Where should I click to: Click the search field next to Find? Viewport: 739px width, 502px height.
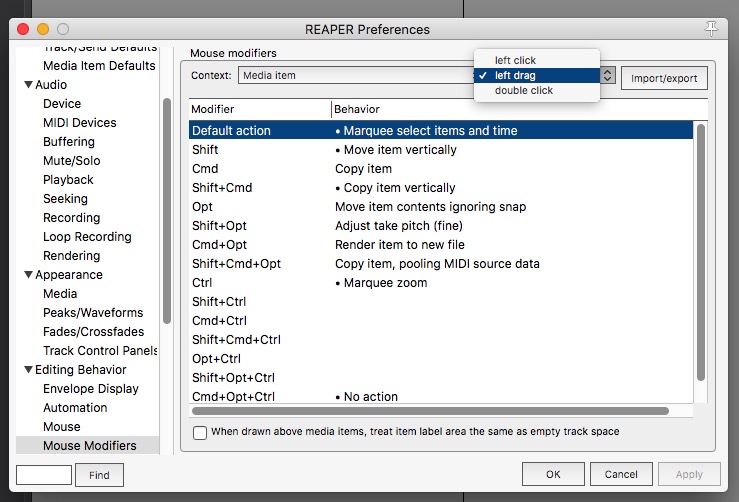44,475
